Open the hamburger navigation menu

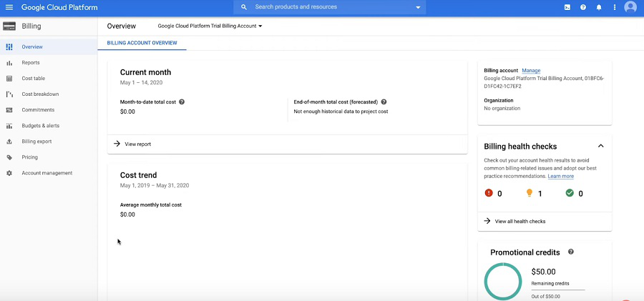9,7
